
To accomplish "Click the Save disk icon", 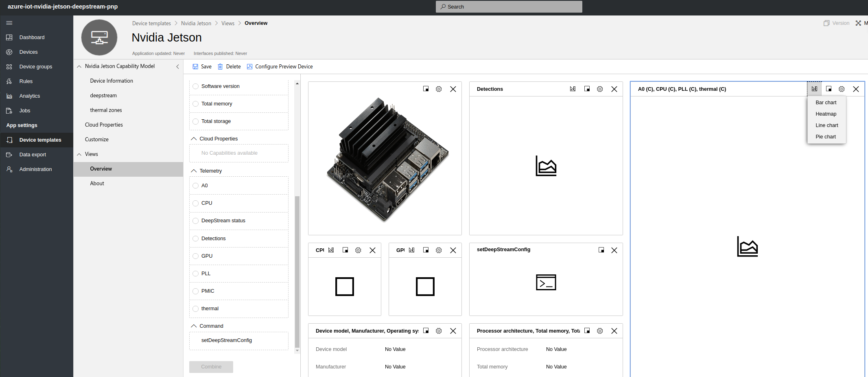I will [195, 67].
